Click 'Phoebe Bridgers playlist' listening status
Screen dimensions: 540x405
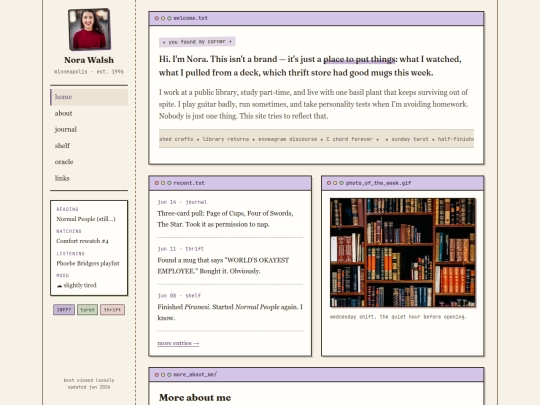(x=88, y=263)
